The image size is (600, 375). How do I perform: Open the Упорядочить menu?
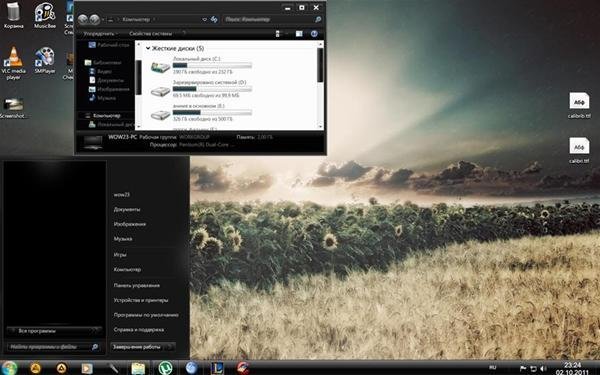click(x=100, y=34)
